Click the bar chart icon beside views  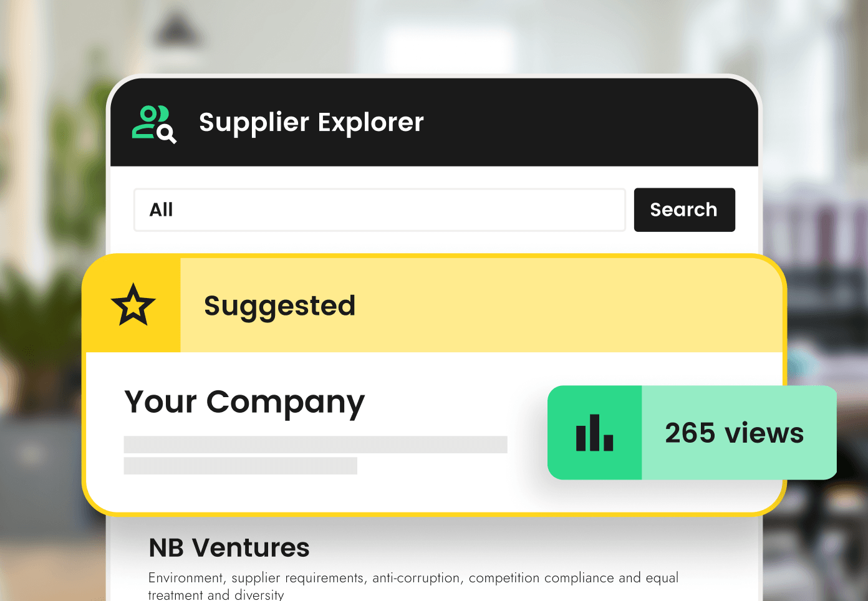click(594, 433)
